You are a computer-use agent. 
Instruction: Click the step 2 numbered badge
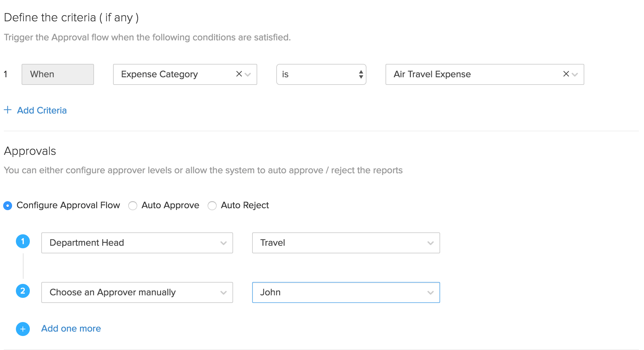pyautogui.click(x=23, y=291)
